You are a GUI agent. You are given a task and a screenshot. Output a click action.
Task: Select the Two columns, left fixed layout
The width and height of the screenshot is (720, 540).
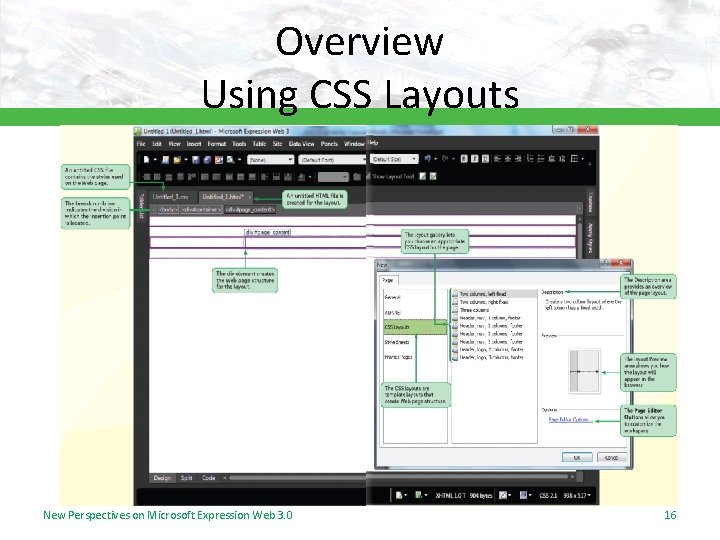tap(494, 293)
